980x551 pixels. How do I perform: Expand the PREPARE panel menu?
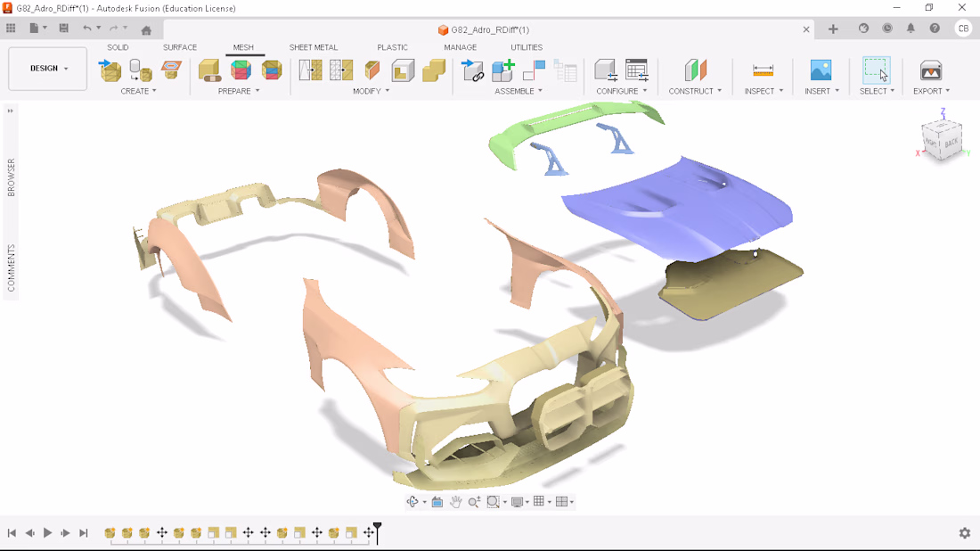pyautogui.click(x=239, y=91)
